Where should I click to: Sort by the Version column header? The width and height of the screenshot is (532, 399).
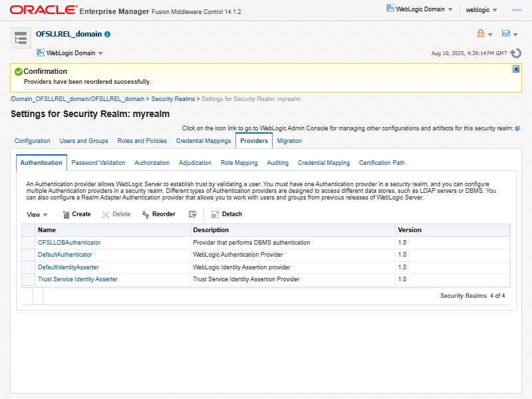[453, 230]
